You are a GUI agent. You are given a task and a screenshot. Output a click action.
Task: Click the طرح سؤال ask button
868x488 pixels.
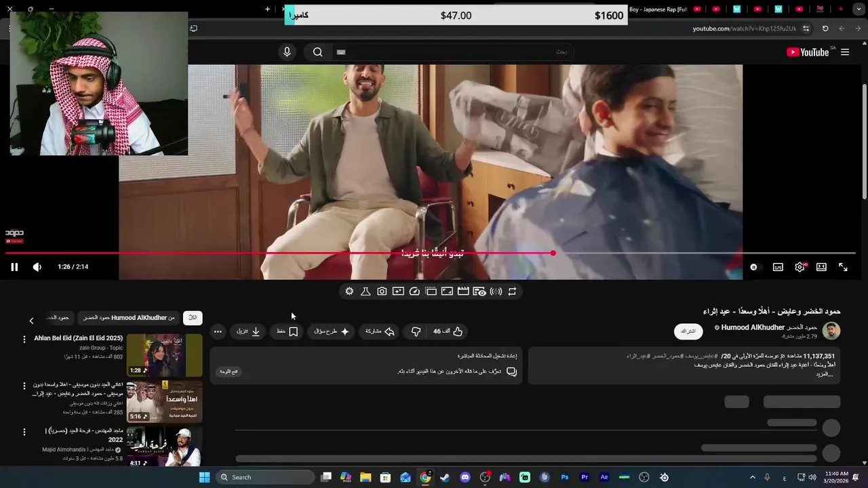(332, 331)
